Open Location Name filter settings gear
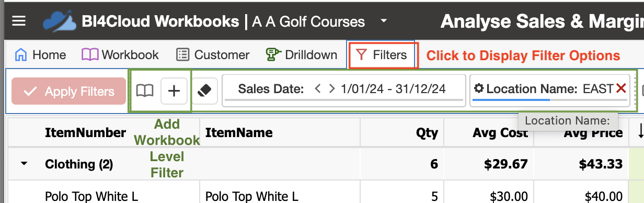 [479, 88]
